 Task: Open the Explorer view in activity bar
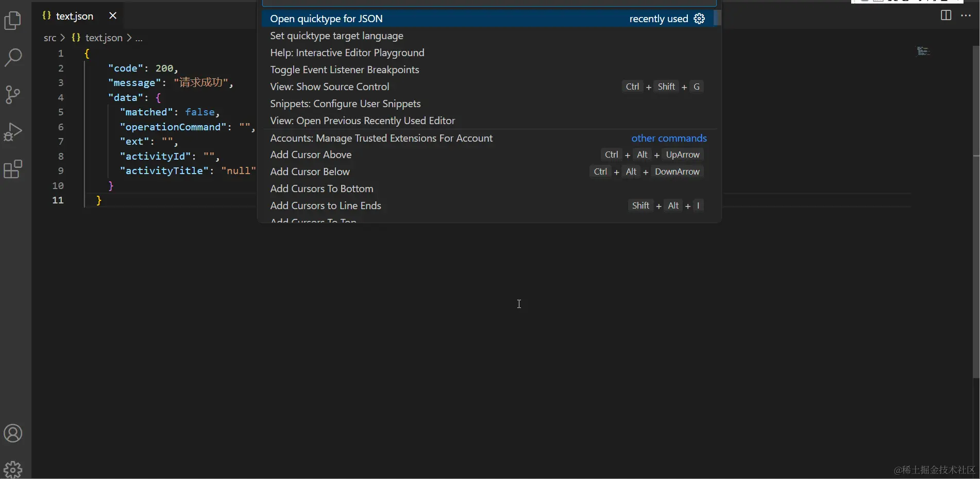[13, 21]
